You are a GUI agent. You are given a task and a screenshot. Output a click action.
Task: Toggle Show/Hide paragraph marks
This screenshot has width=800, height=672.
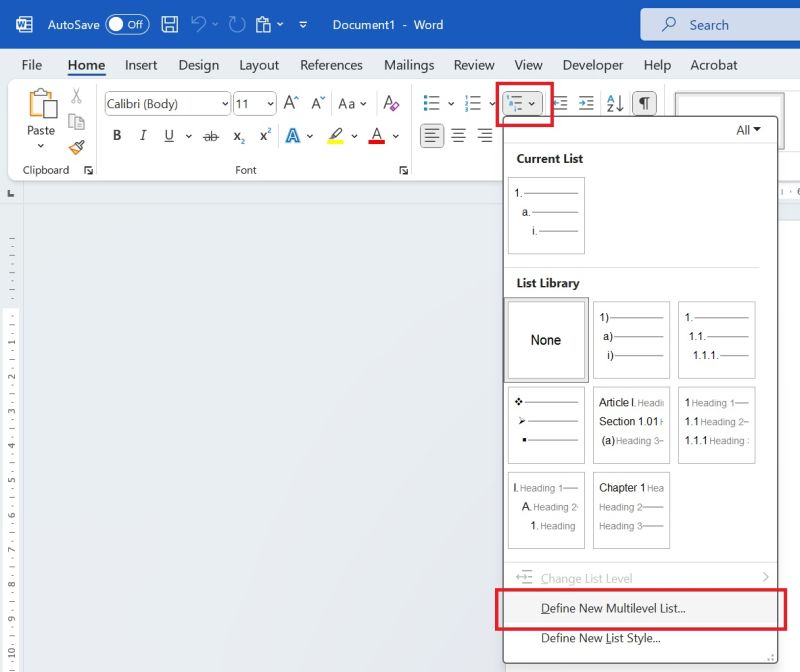tap(644, 104)
